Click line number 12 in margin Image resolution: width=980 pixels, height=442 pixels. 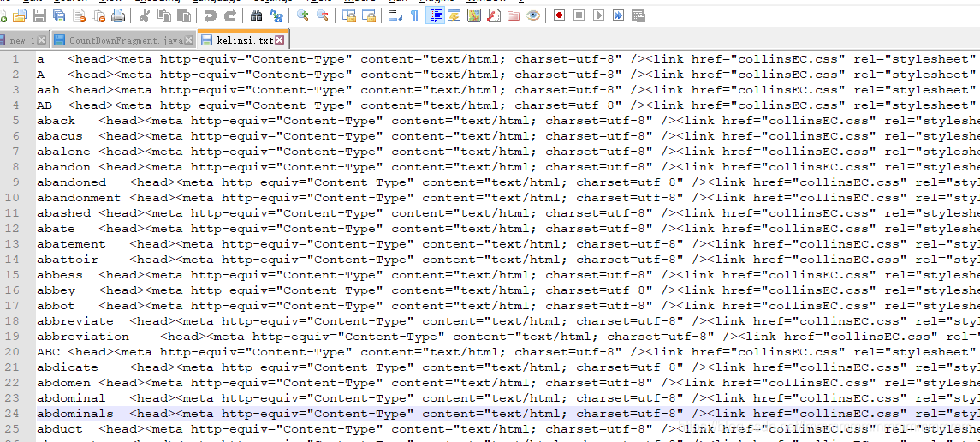point(13,228)
